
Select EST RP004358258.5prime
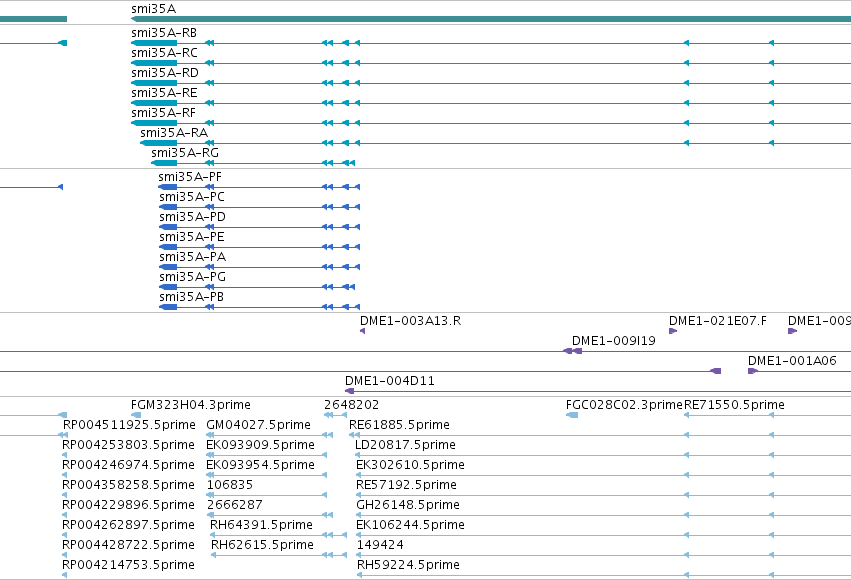(128, 486)
